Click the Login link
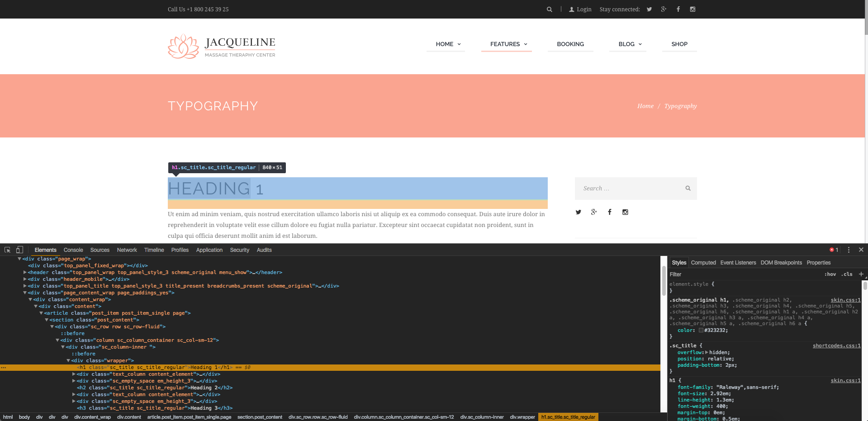 click(580, 9)
